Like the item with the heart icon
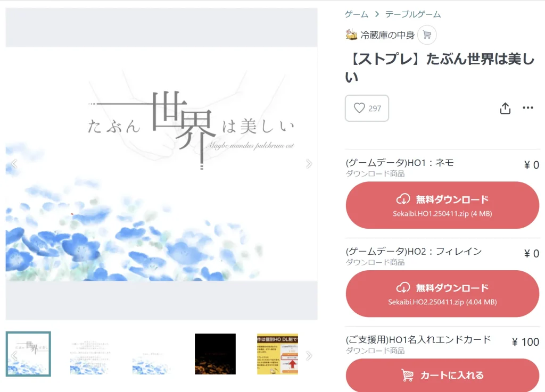Viewport: 545px width, 392px height. click(367, 108)
